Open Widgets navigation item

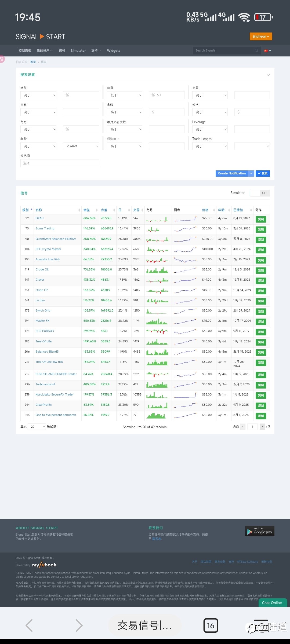(x=114, y=51)
